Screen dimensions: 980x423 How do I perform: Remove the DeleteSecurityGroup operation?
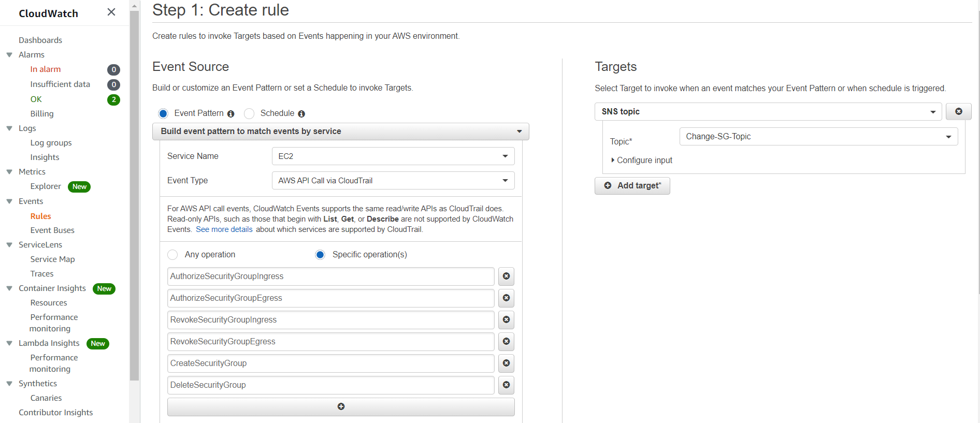coord(506,385)
